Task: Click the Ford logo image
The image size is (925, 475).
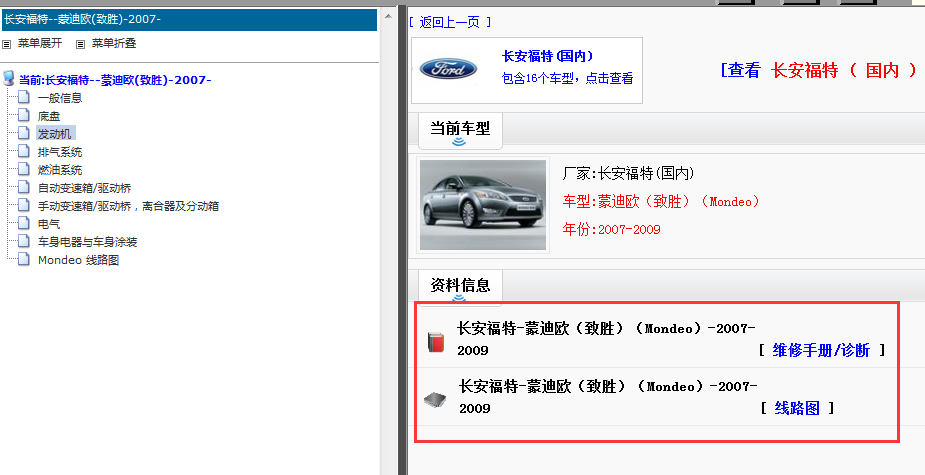Action: [448, 69]
